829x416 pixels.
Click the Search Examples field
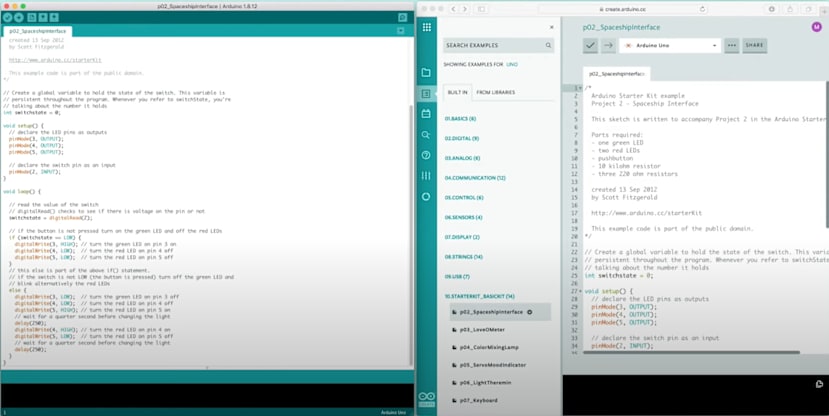pyautogui.click(x=499, y=45)
